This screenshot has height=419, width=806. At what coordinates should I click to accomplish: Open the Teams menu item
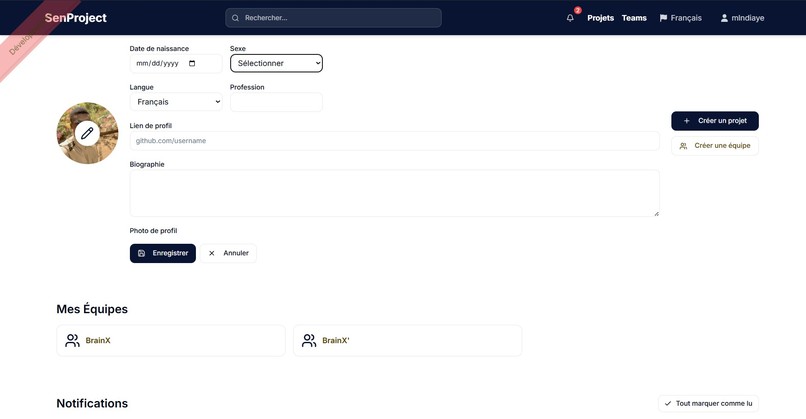634,18
